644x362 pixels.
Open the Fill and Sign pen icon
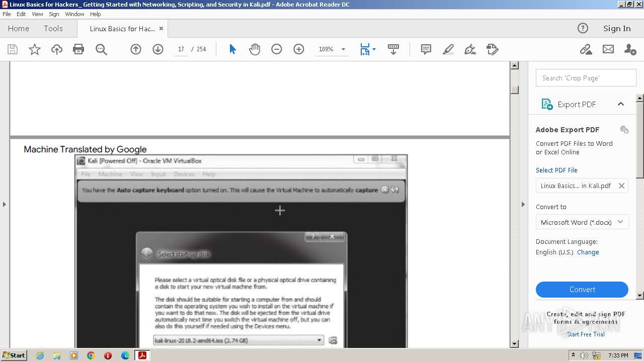pyautogui.click(x=470, y=49)
